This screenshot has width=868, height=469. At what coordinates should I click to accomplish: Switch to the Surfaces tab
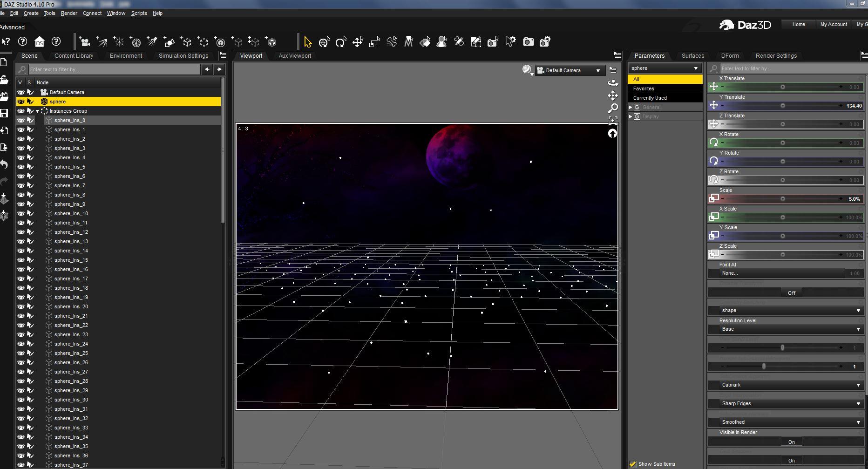(x=692, y=55)
